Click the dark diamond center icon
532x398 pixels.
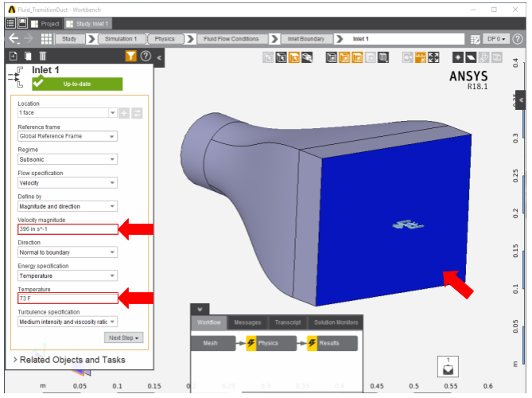tap(458, 57)
